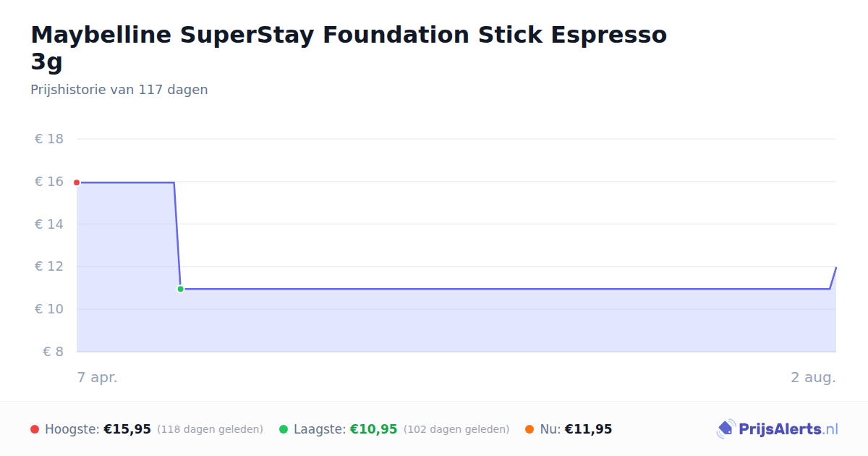The height and width of the screenshot is (456, 868).
Task: Click the Prijshistorie van 117 dagen subtitle
Action: tap(119, 90)
